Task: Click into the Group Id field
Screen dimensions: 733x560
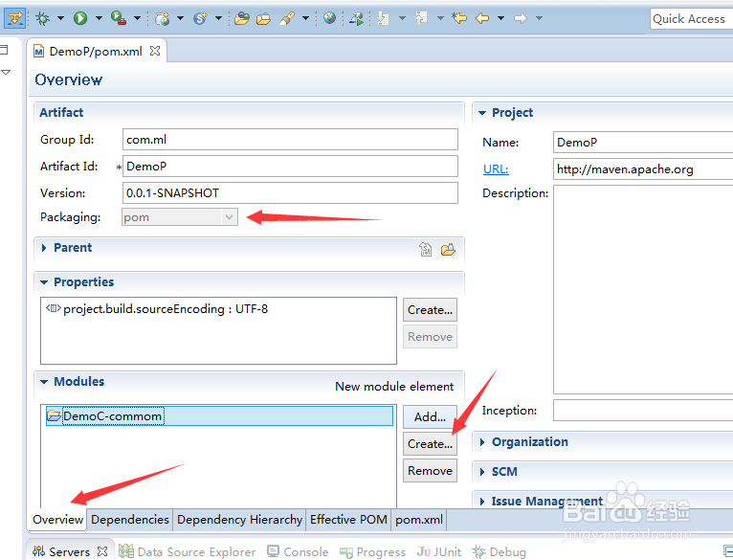Action: (290, 140)
